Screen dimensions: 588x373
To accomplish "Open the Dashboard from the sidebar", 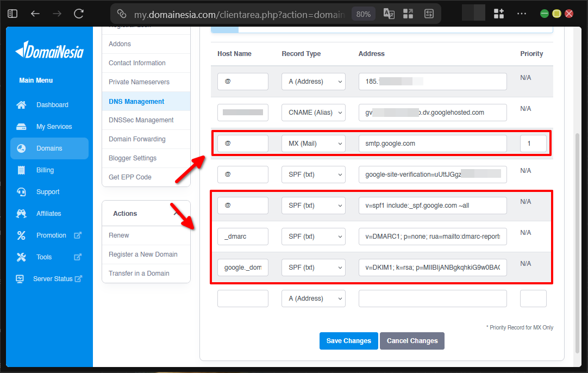I will (22, 104).
